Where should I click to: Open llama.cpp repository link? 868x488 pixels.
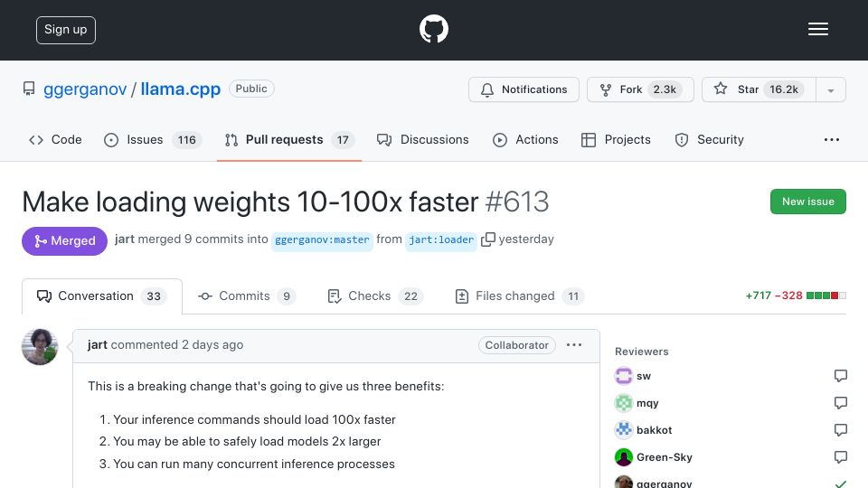coord(181,89)
